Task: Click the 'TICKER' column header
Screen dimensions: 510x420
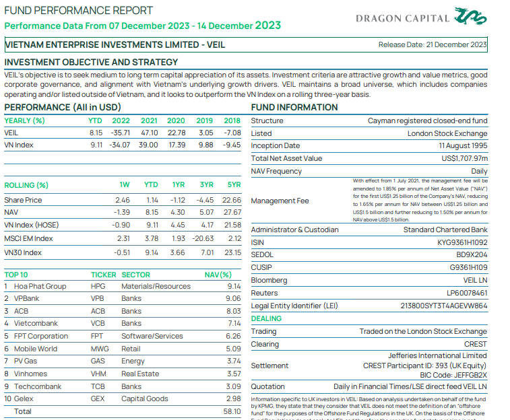Action: (x=104, y=275)
